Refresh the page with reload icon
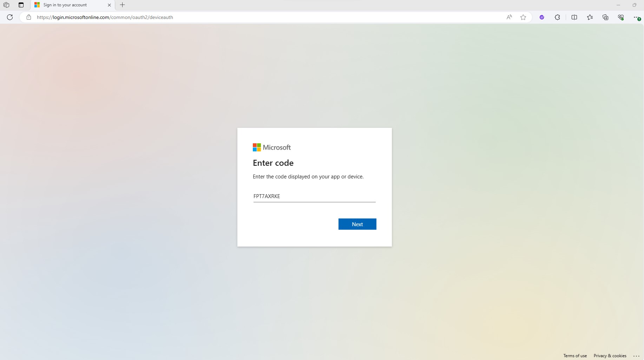This screenshot has width=644, height=360. 10,17
